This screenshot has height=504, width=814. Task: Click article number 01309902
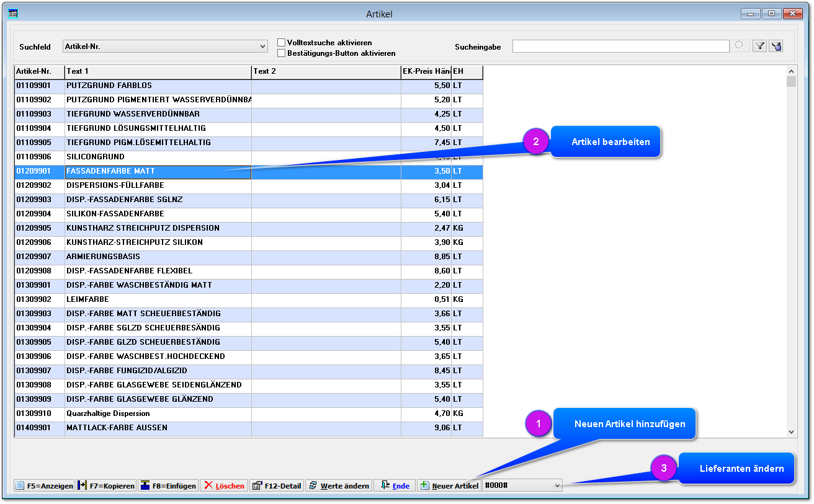tap(34, 299)
